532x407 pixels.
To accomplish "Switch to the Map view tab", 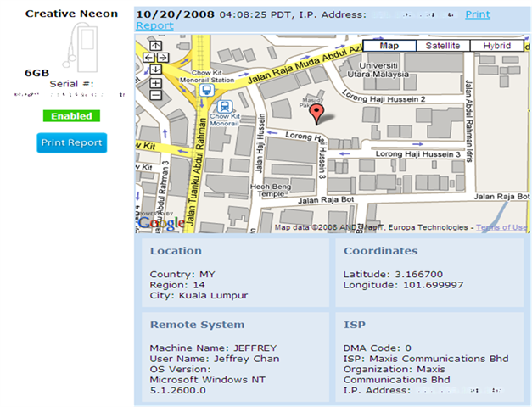I will (x=389, y=46).
